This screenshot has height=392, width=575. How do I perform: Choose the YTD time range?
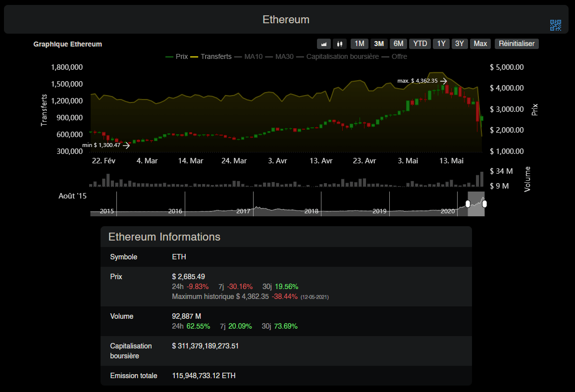[420, 44]
